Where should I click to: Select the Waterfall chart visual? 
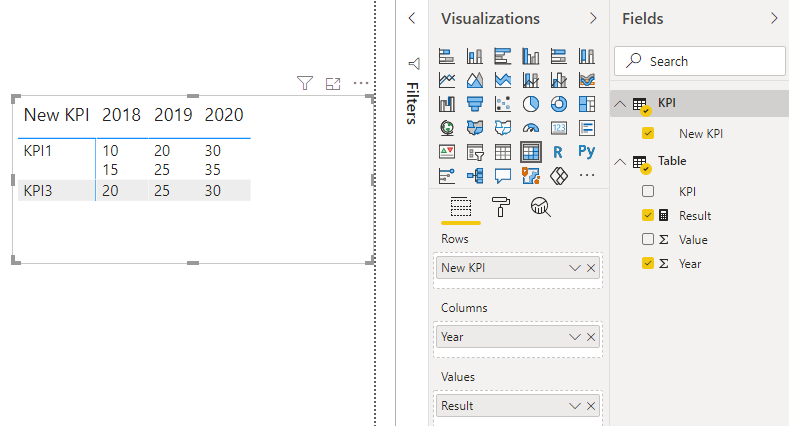point(447,104)
